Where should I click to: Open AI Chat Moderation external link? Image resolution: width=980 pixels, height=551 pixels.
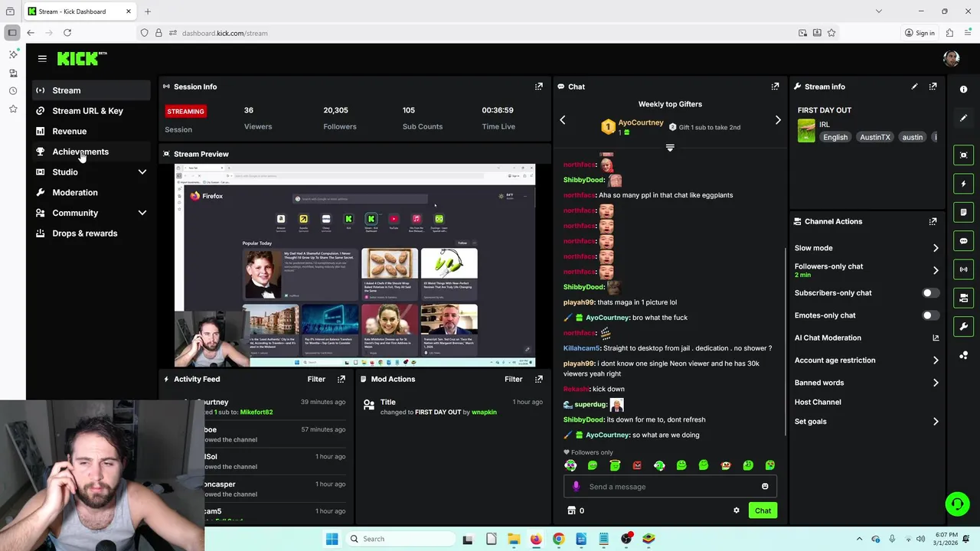pos(936,337)
